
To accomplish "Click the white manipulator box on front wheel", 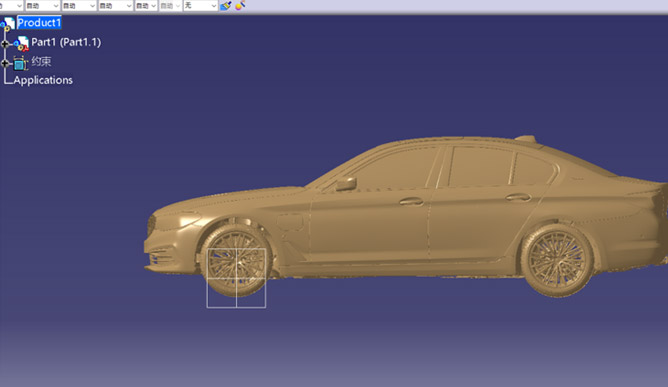I will pyautogui.click(x=236, y=278).
